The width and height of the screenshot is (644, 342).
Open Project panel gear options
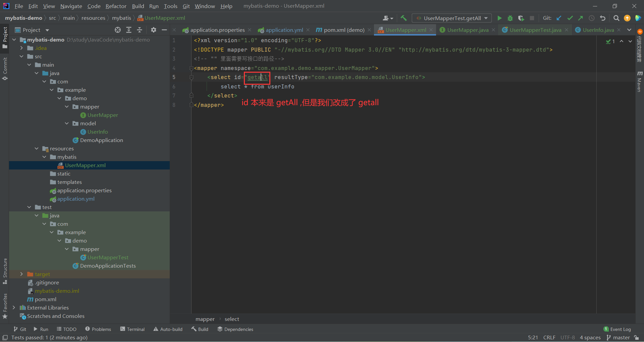click(154, 30)
